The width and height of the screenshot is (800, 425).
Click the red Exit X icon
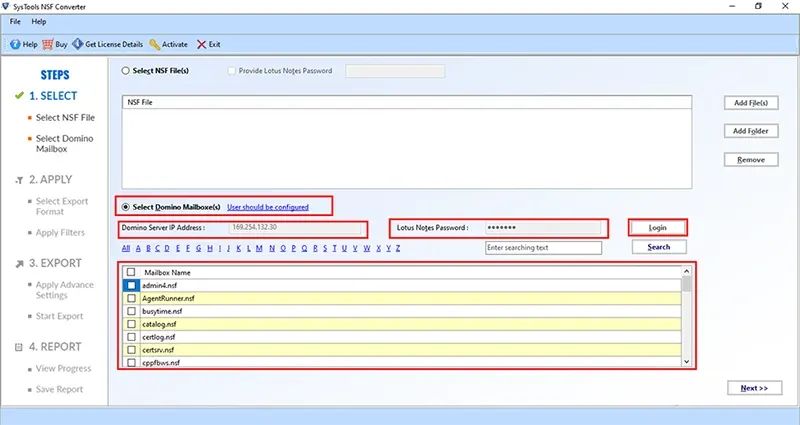point(202,44)
